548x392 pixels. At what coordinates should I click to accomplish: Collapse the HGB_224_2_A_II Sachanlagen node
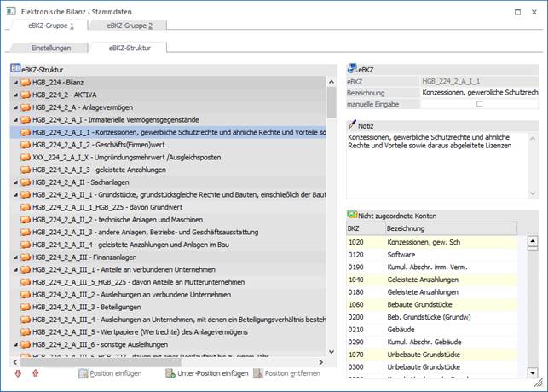point(15,182)
